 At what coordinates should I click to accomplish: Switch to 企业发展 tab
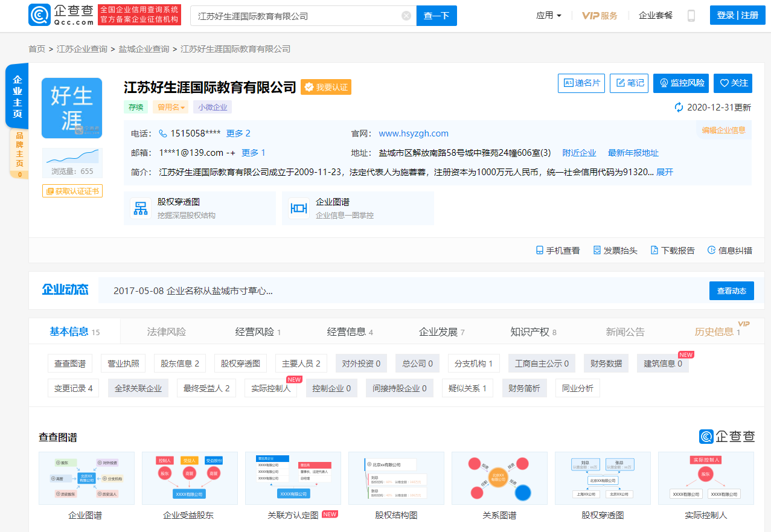click(x=442, y=332)
